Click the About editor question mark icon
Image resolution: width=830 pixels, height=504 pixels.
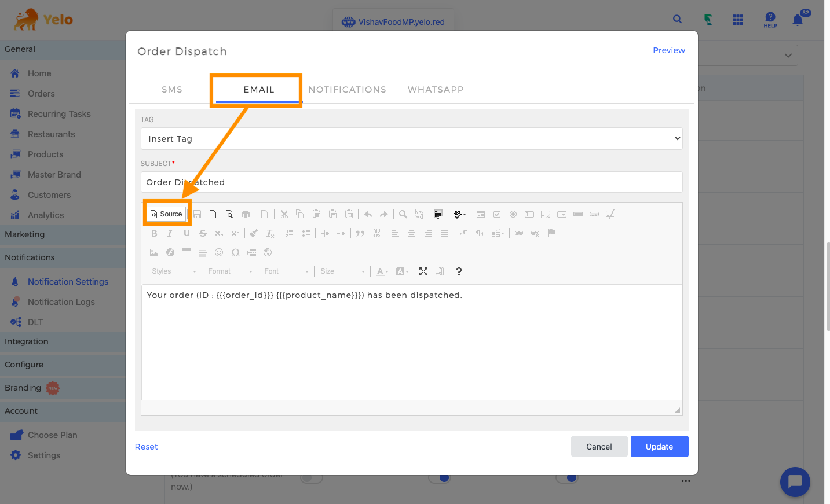[459, 271]
